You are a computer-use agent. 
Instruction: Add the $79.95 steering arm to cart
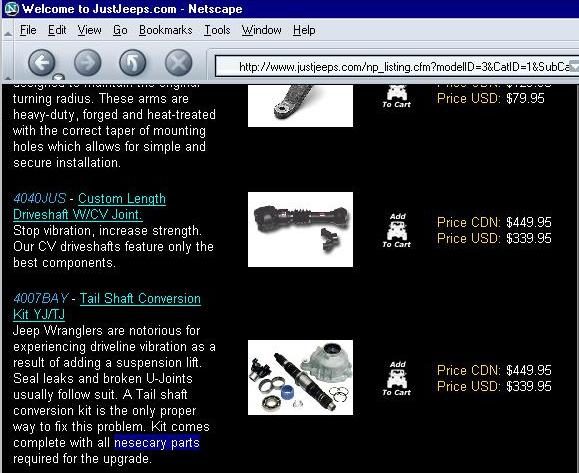pos(397,96)
